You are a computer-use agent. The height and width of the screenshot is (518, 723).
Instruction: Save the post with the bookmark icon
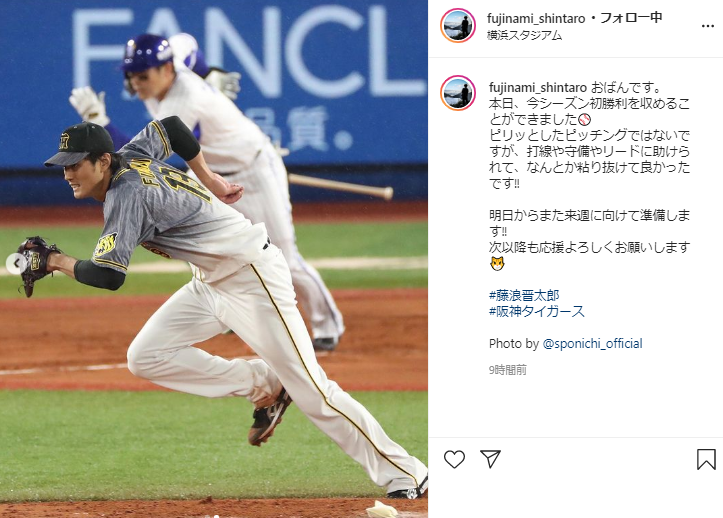coord(706,459)
